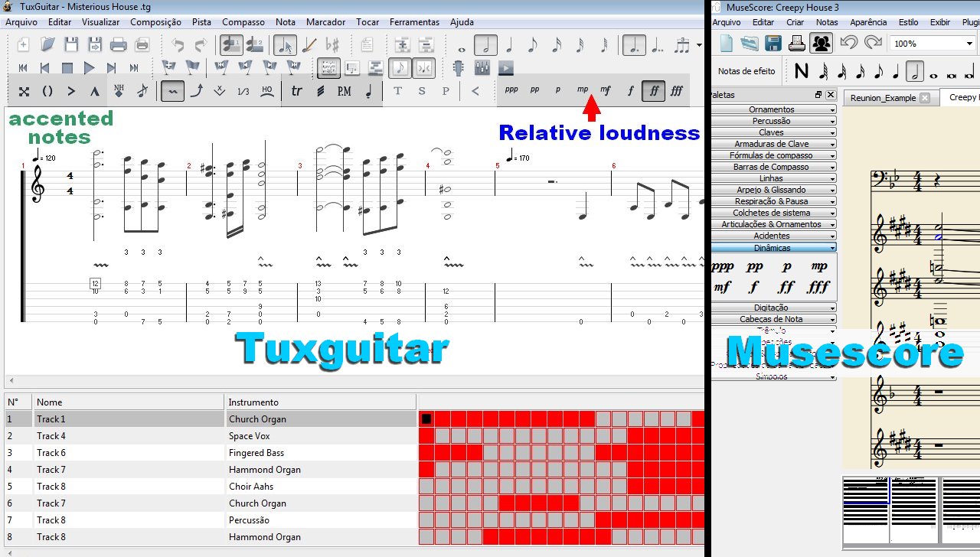Click the vibrato effect icon

[172, 91]
